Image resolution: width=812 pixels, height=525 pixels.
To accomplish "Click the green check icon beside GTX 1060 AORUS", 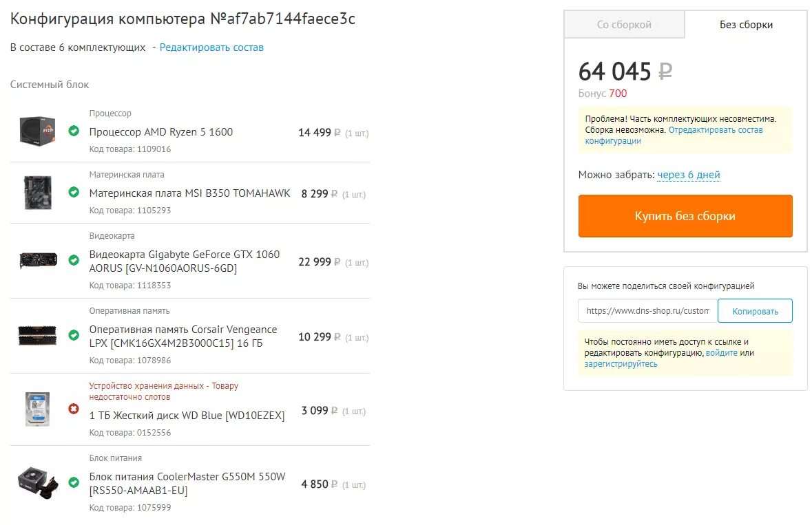I will coord(74,261).
